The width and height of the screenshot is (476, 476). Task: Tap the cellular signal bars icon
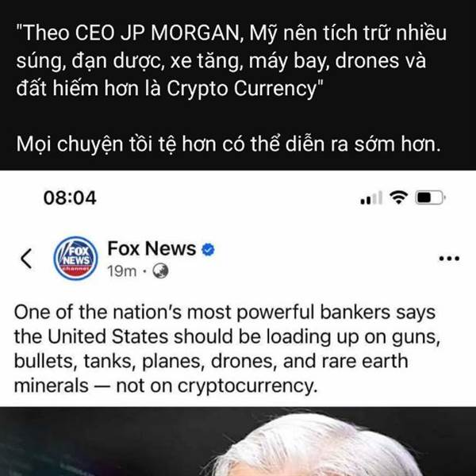pos(371,198)
